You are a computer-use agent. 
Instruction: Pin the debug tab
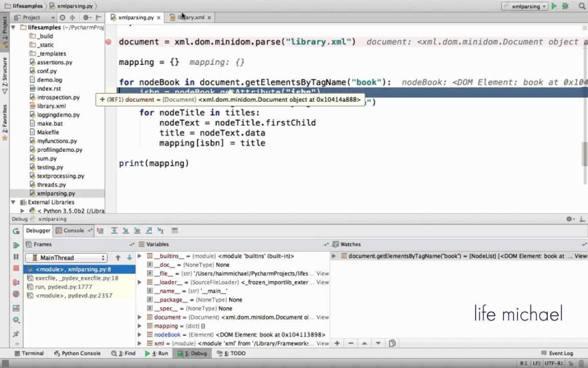pyautogui.click(x=16, y=334)
